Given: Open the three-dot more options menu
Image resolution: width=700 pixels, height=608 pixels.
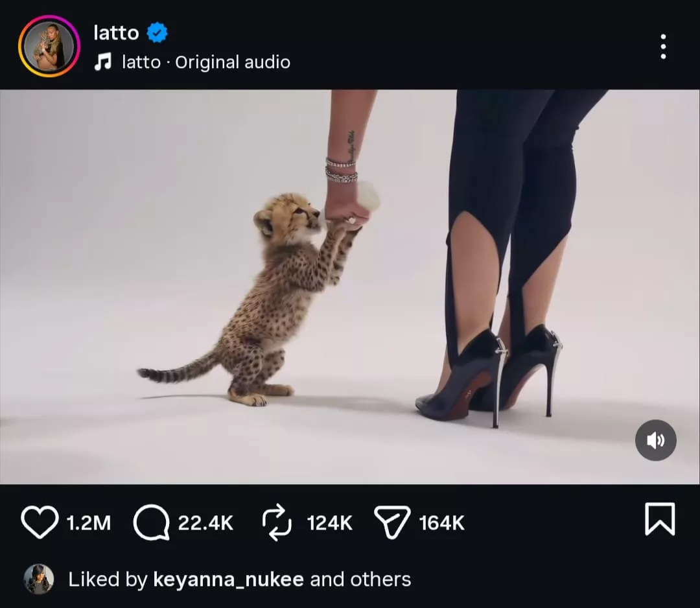Looking at the screenshot, I should [662, 47].
